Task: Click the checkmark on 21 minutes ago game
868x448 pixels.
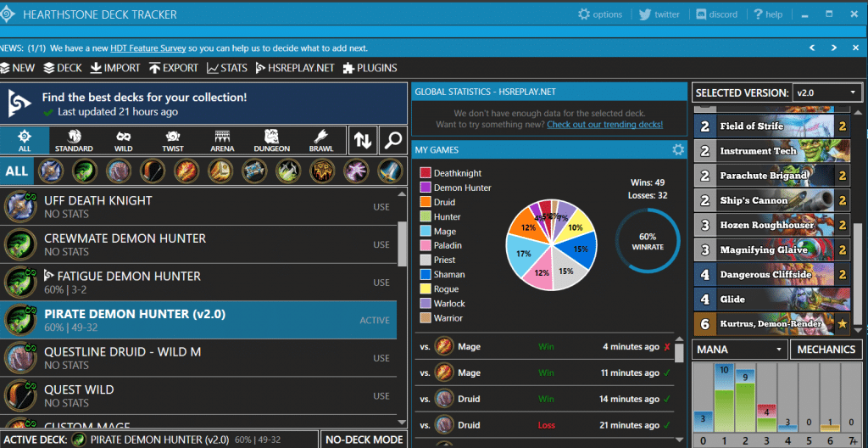Action: [666, 425]
